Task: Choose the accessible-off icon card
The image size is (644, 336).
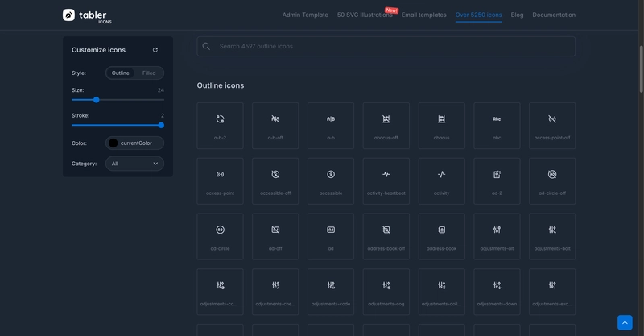Action: 275,181
